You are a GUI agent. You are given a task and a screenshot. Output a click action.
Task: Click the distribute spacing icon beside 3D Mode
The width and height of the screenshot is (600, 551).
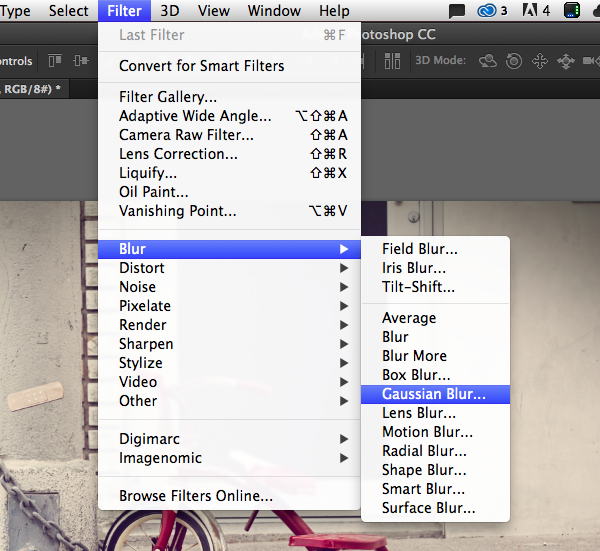(392, 61)
